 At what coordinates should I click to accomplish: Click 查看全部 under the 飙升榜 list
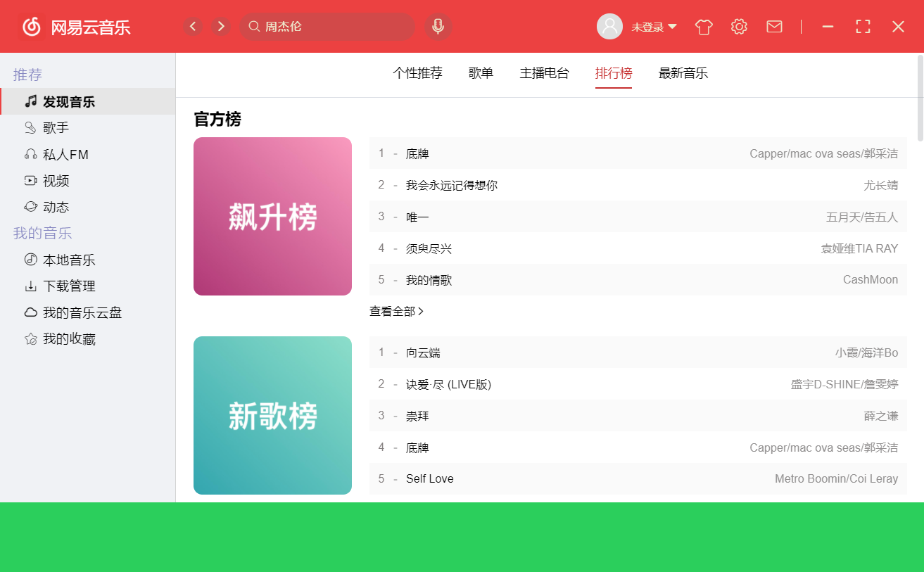coord(392,311)
